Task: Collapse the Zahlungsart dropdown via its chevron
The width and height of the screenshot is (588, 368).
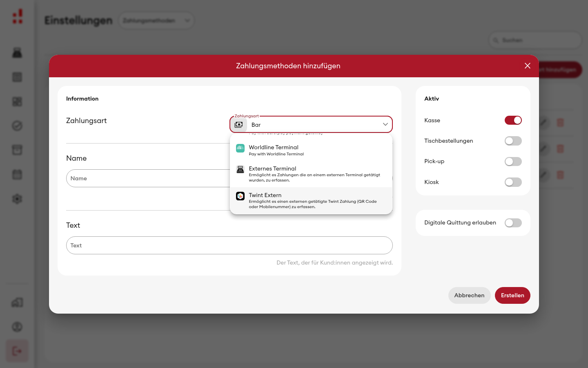Action: [x=385, y=124]
